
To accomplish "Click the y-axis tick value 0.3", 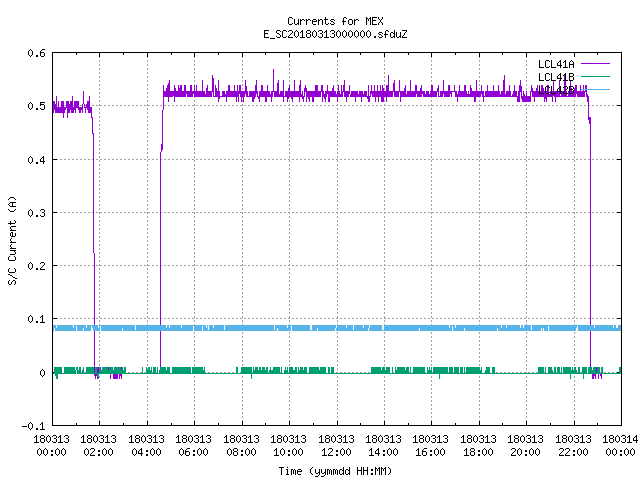I will 36,213.
